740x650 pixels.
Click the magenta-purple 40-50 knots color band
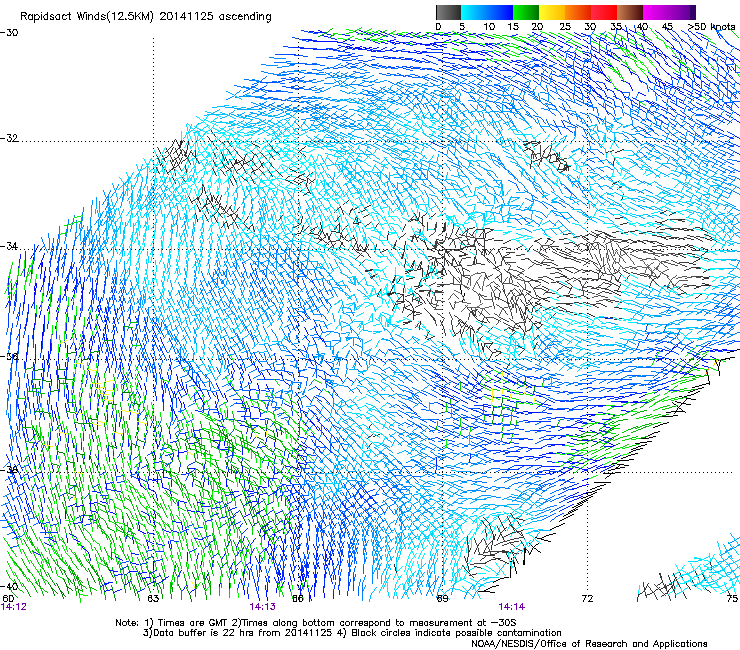click(669, 12)
